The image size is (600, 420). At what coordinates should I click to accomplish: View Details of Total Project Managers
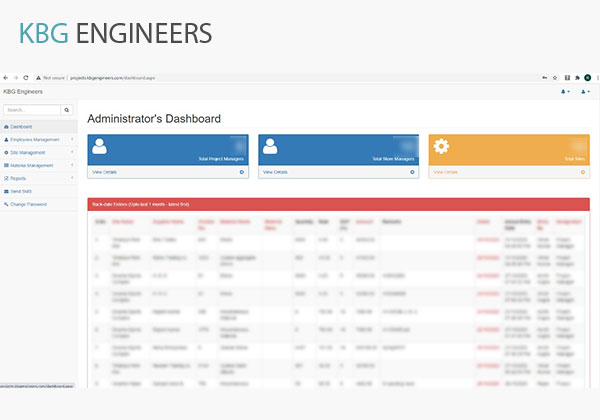pos(104,172)
